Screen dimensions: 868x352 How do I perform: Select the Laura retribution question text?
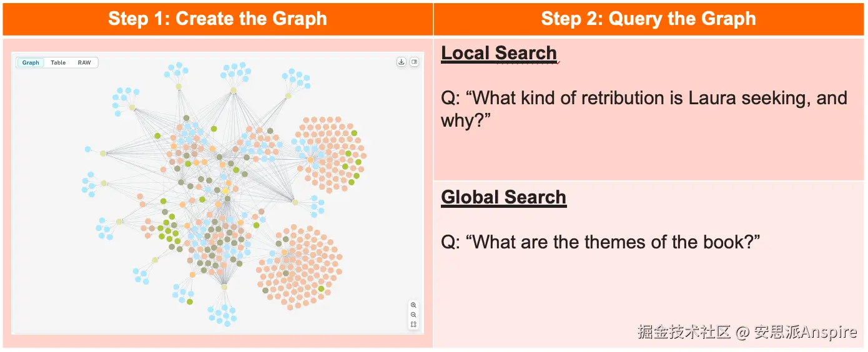click(644, 109)
